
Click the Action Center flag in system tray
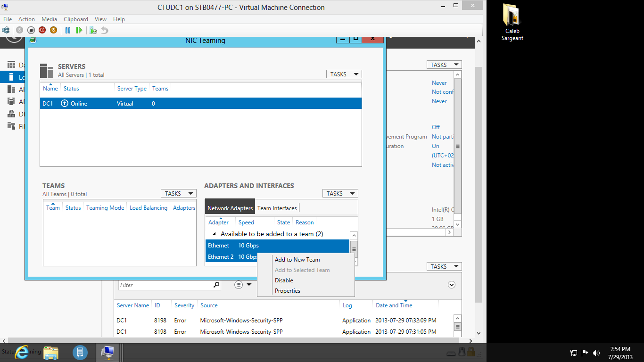585,353
